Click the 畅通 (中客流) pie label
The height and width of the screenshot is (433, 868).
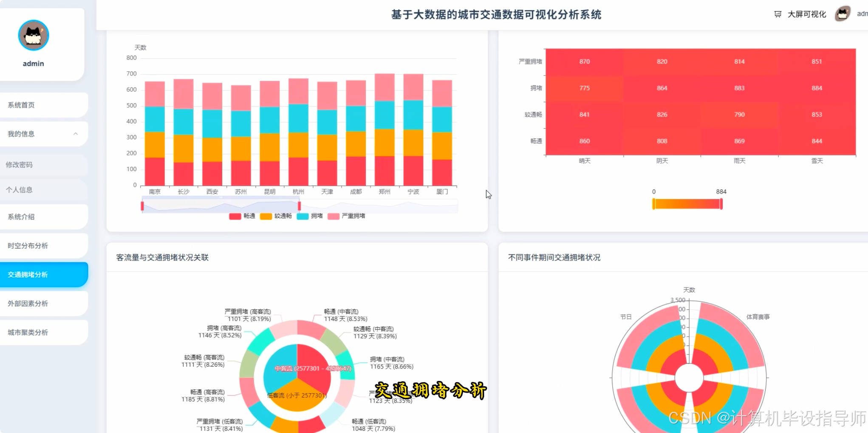click(x=345, y=315)
